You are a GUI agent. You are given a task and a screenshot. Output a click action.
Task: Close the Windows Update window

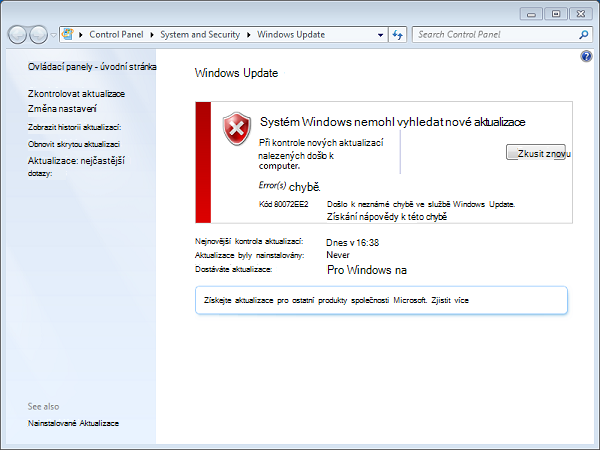pos(581,14)
